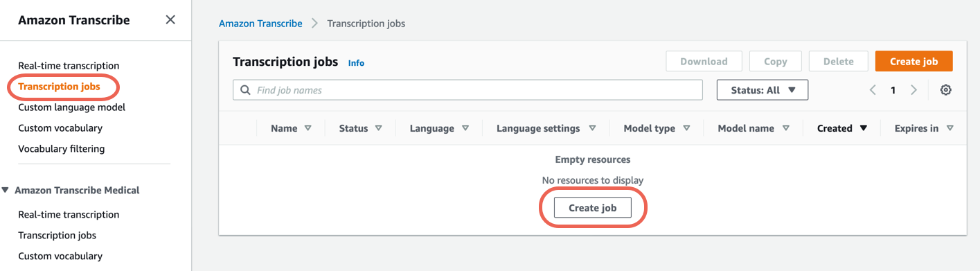The height and width of the screenshot is (271, 980).
Task: Click the Copy button
Action: coord(775,61)
